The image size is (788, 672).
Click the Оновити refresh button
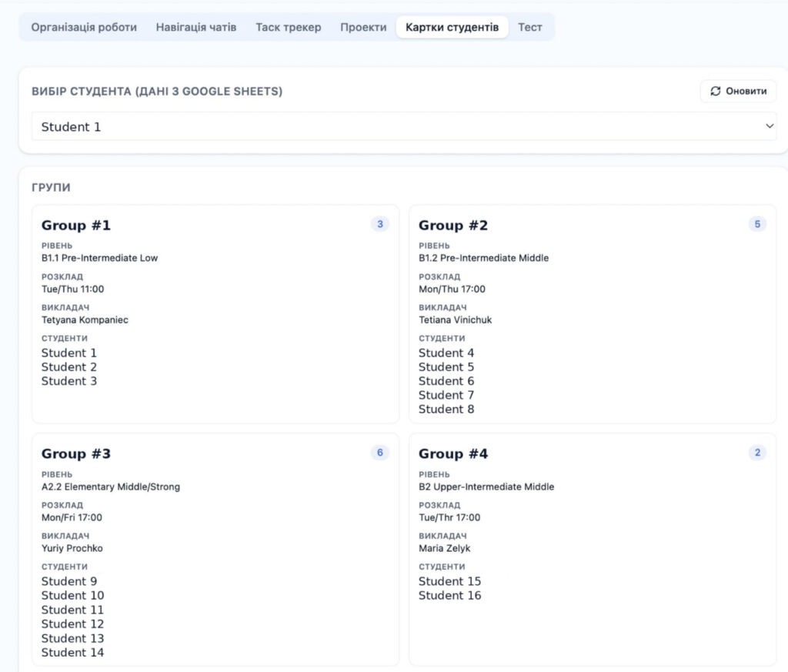click(x=738, y=91)
